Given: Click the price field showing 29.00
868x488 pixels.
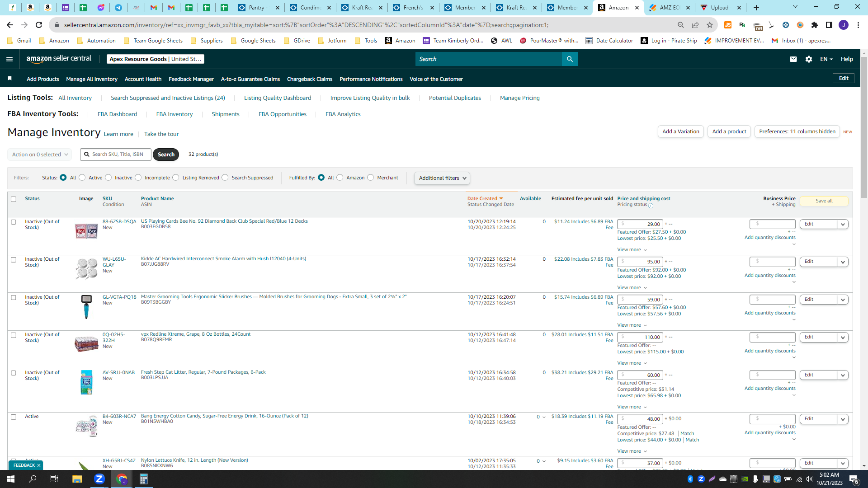Looking at the screenshot, I should 640,224.
